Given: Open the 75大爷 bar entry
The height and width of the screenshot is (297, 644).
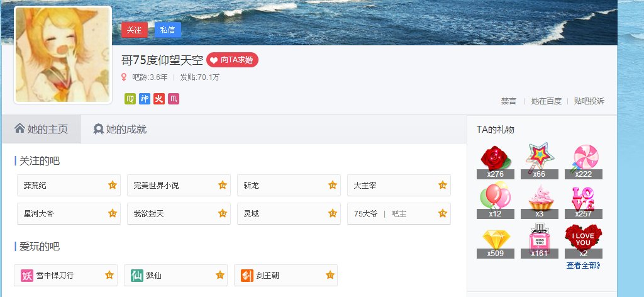Looking at the screenshot, I should pyautogui.click(x=399, y=213).
